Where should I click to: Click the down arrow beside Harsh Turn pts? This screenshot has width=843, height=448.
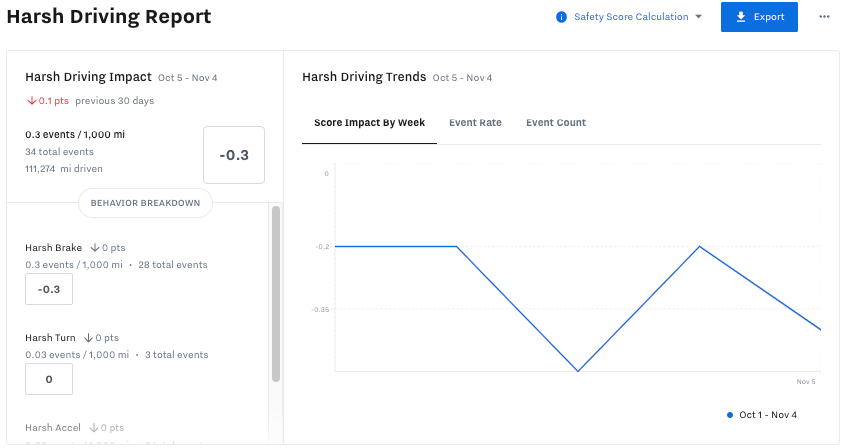[88, 338]
